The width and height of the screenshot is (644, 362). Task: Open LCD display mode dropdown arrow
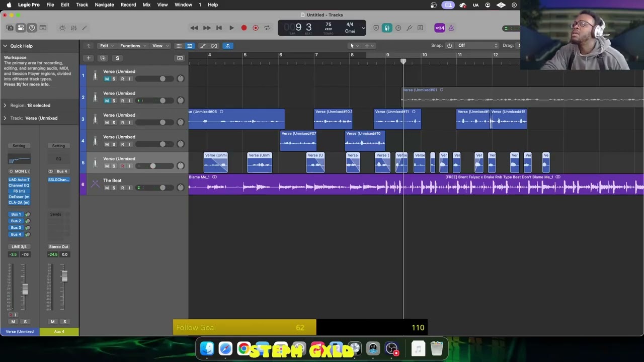click(x=363, y=28)
